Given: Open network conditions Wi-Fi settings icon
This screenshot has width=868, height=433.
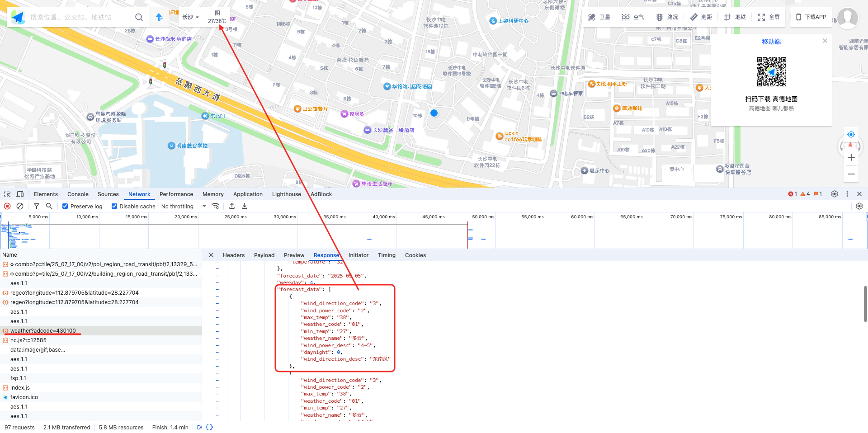Looking at the screenshot, I should pyautogui.click(x=216, y=206).
